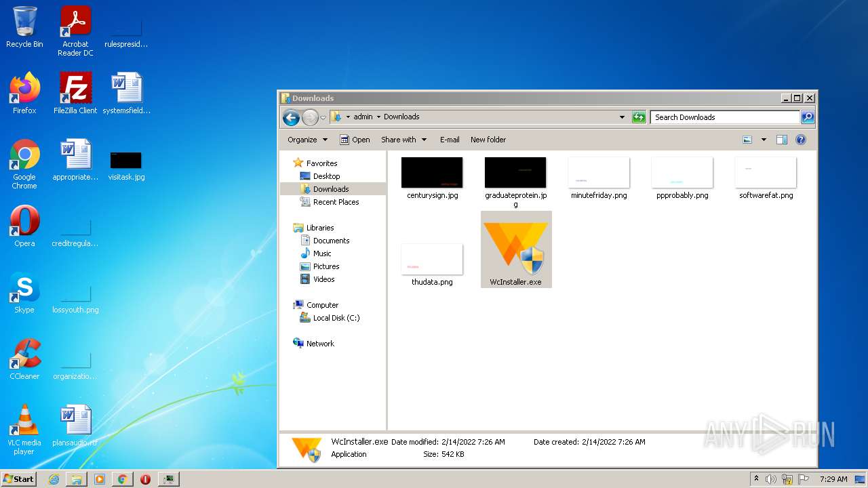Screen dimensions: 868x488
Task: Select the ppprobably.png file
Action: (x=682, y=178)
